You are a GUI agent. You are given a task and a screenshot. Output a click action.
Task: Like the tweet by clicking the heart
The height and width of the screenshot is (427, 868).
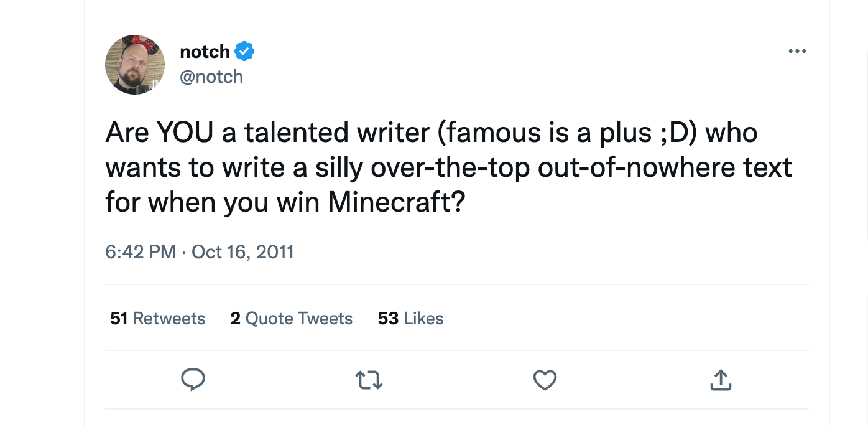point(545,380)
